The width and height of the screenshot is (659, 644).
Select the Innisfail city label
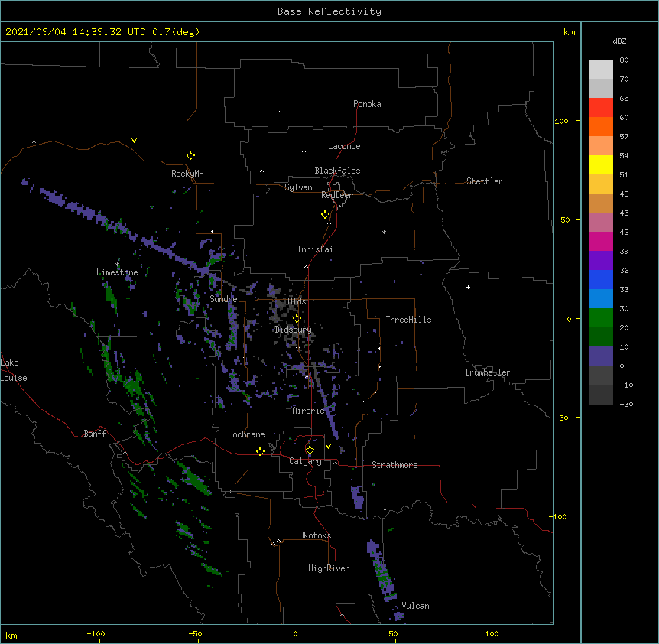point(317,249)
